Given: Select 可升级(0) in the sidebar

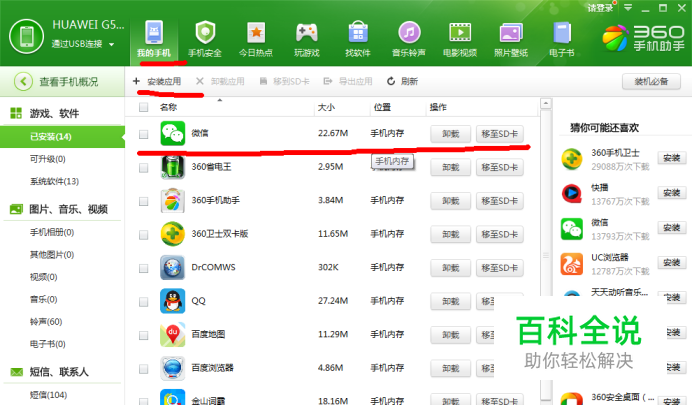Looking at the screenshot, I should click(x=48, y=159).
